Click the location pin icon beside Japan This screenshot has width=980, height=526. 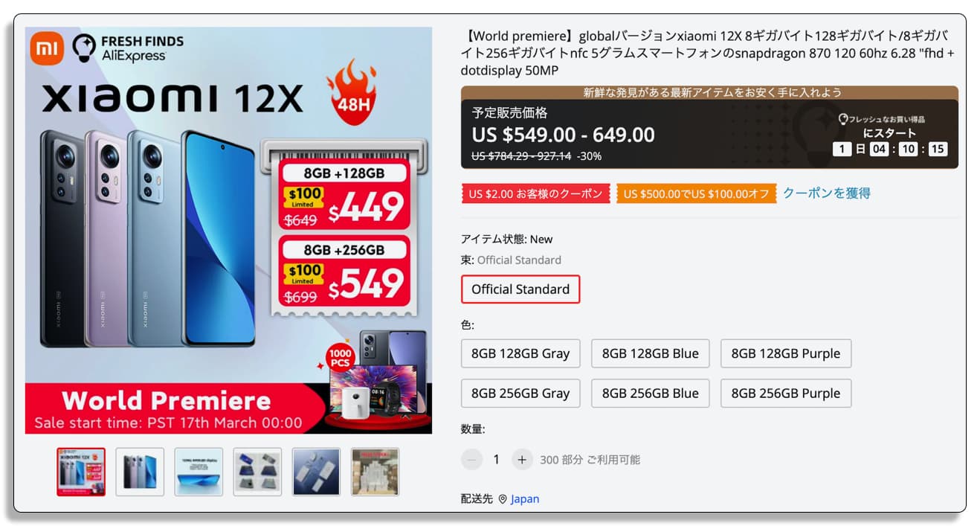(x=503, y=498)
